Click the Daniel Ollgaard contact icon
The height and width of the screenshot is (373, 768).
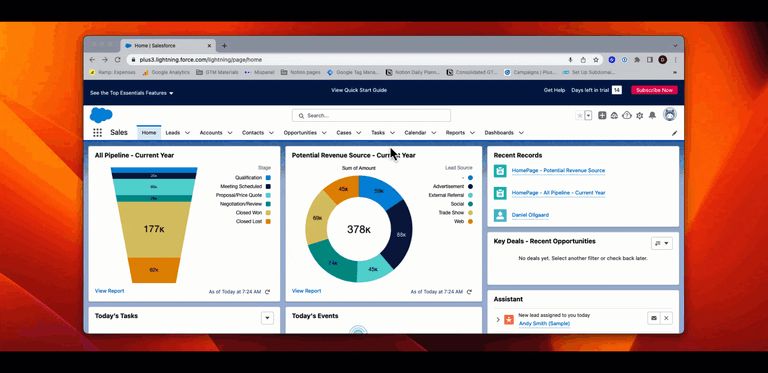point(500,215)
